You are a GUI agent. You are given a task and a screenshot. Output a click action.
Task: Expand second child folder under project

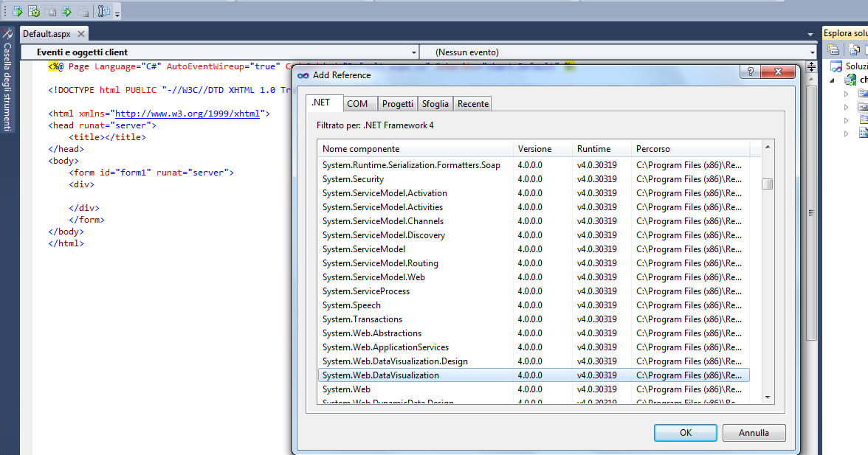click(846, 107)
